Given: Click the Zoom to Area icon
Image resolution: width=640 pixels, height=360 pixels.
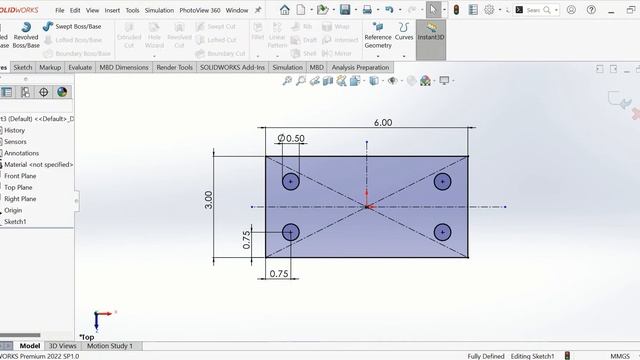Looking at the screenshot, I should coord(301,81).
